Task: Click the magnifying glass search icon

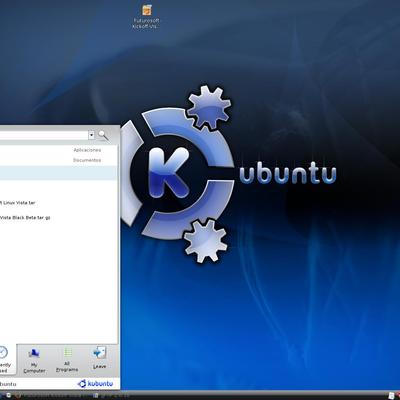Action: point(103,135)
